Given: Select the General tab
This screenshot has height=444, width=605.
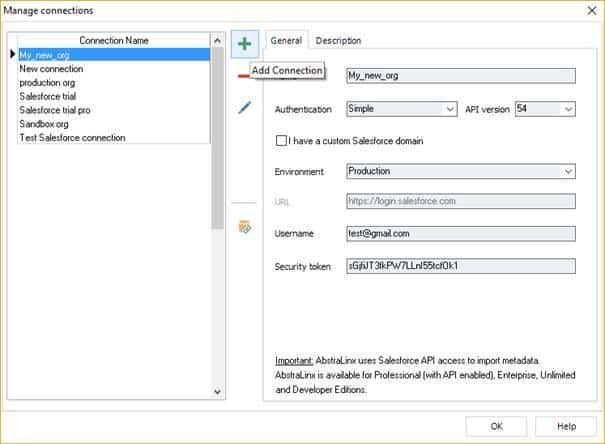Looking at the screenshot, I should click(x=286, y=41).
